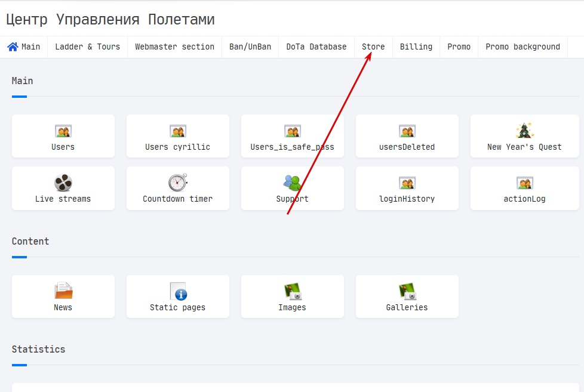
Task: Click the Images camera icon
Action: point(293,291)
